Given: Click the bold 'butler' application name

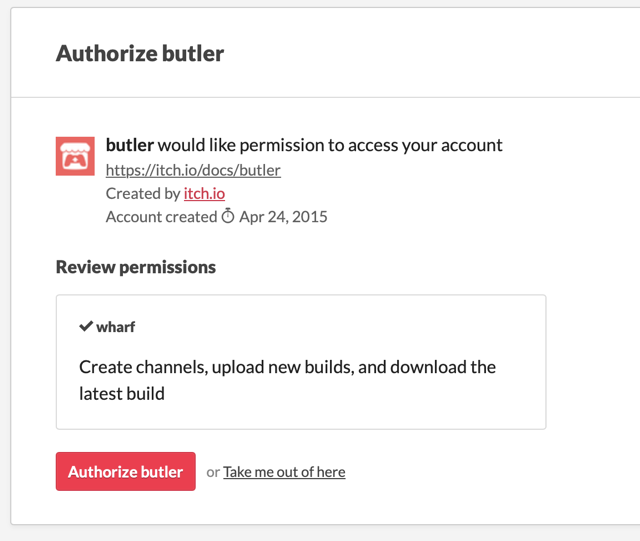Looking at the screenshot, I should (130, 145).
